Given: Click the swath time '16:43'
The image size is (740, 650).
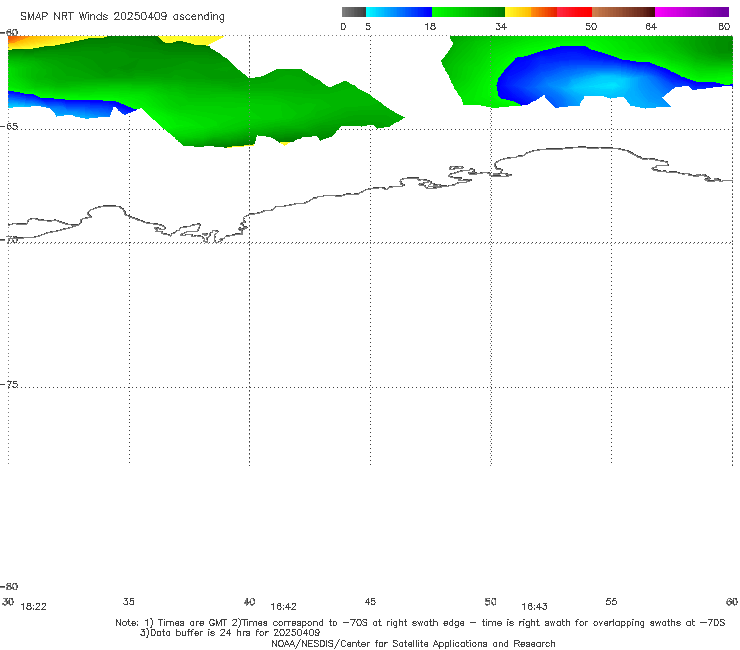Looking at the screenshot, I should click(x=534, y=607).
